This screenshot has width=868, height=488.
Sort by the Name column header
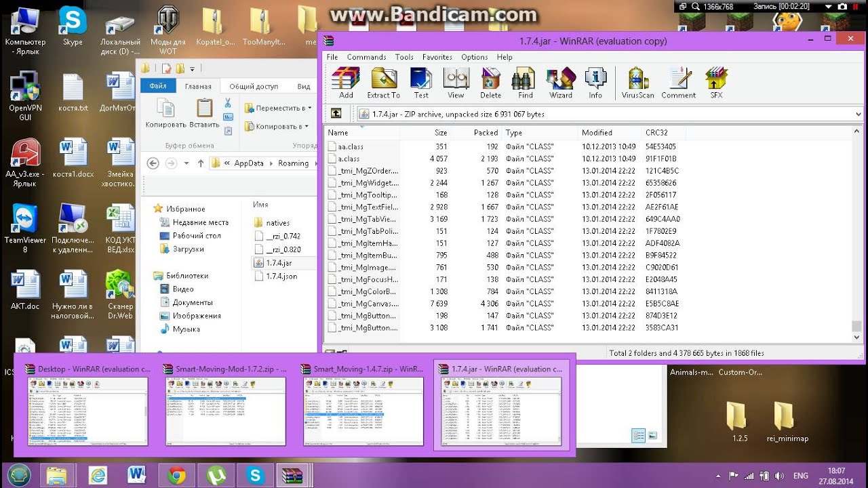point(361,133)
